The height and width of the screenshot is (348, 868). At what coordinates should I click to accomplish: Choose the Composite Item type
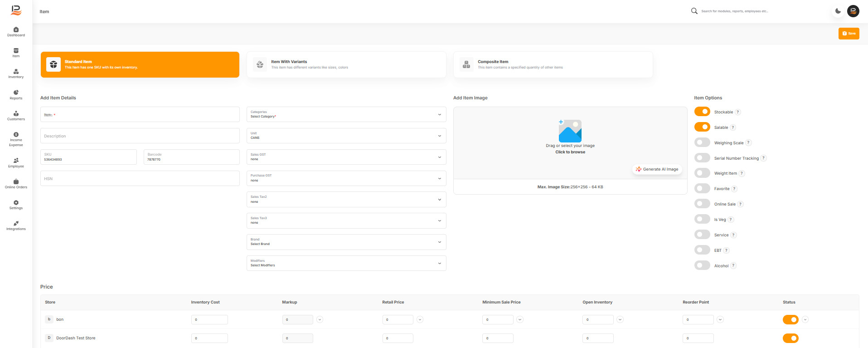[553, 64]
